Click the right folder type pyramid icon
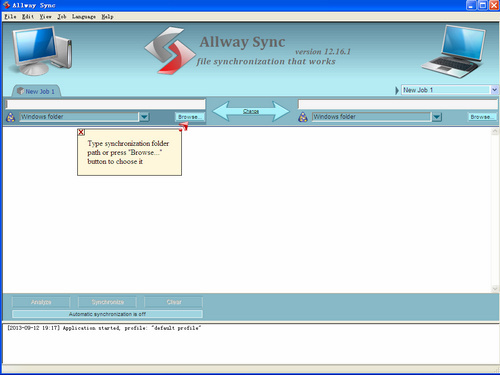Image resolution: width=500 pixels, height=375 pixels. pyautogui.click(x=303, y=117)
